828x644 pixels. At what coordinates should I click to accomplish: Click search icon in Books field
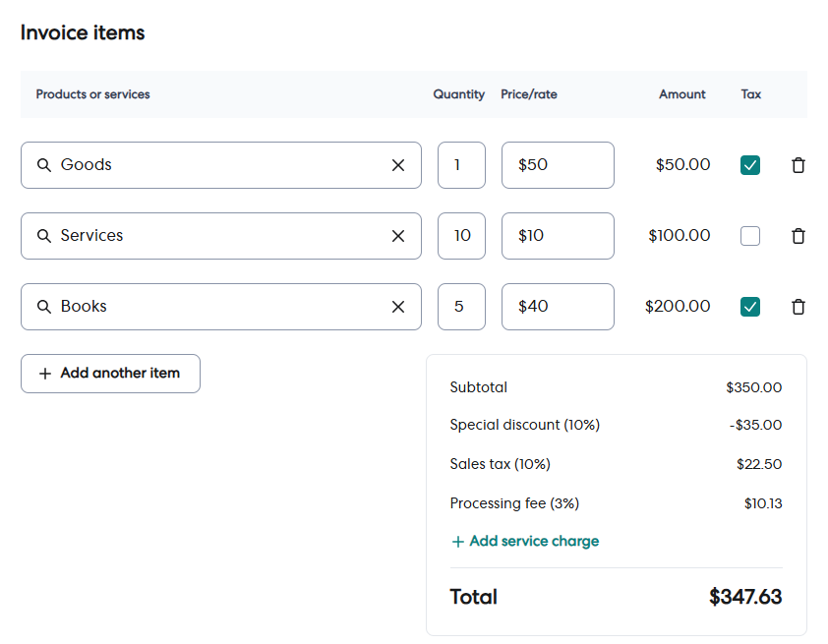pos(44,307)
